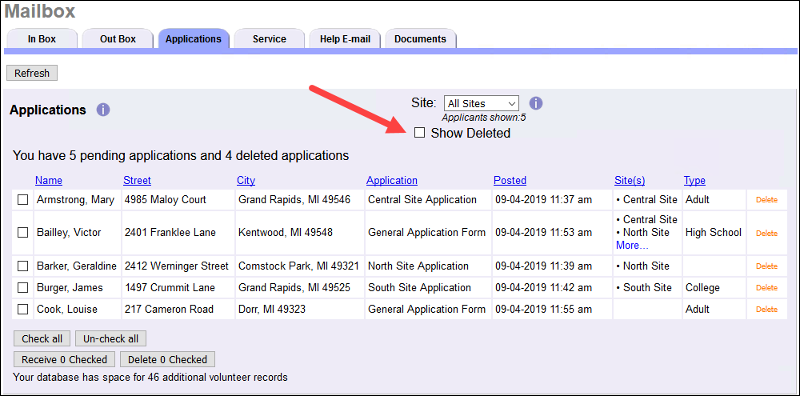Open info icon beside Site dropdown
This screenshot has width=800, height=396.
tap(536, 104)
